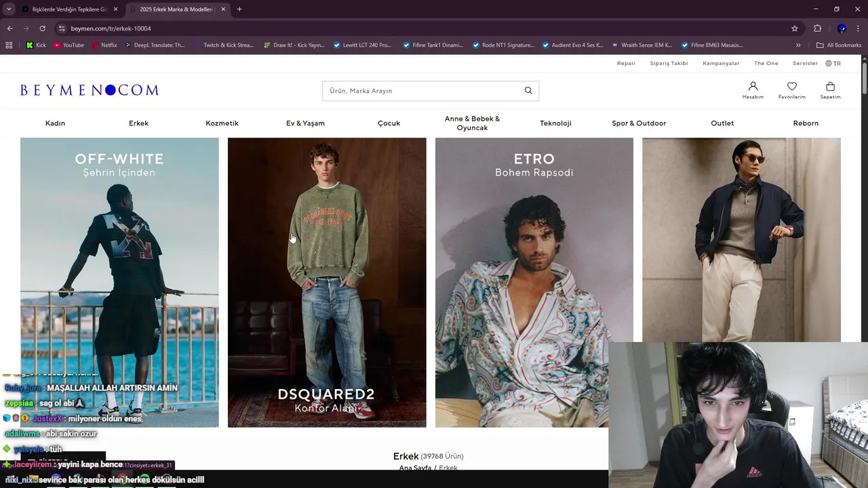
Task: Open the Kick bookmark
Action: tap(36, 45)
